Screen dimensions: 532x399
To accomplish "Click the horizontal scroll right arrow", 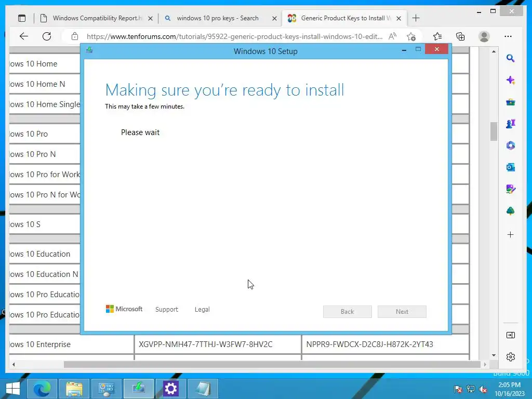I will point(485,364).
